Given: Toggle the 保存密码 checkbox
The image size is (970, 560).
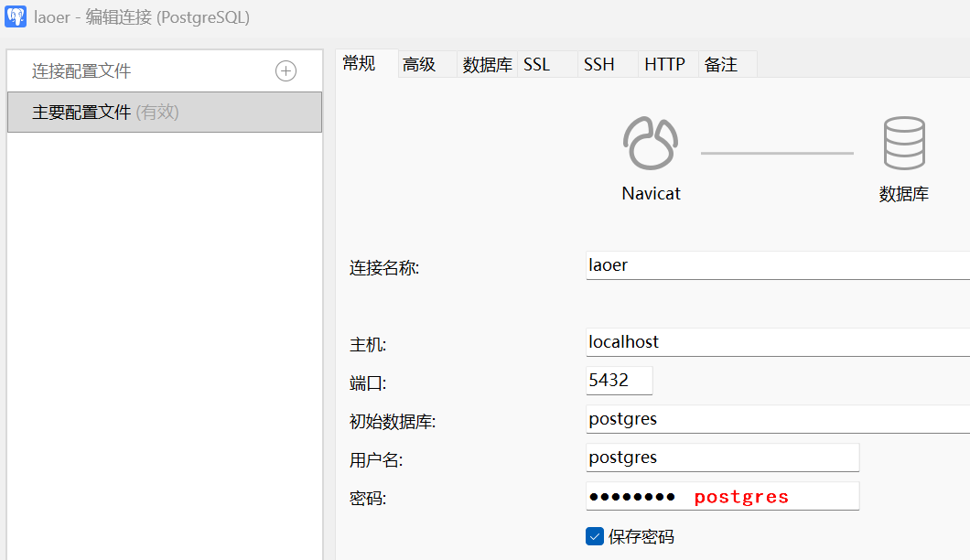Looking at the screenshot, I should pyautogui.click(x=595, y=536).
